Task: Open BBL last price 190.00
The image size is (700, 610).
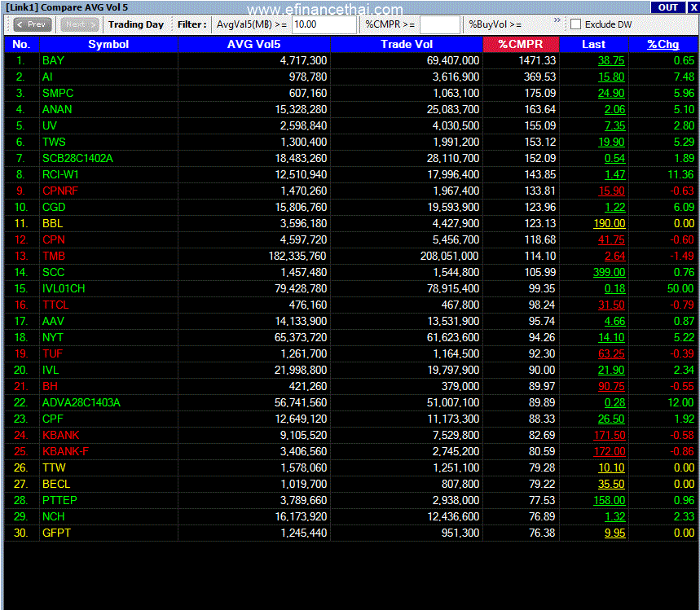Action: point(609,224)
